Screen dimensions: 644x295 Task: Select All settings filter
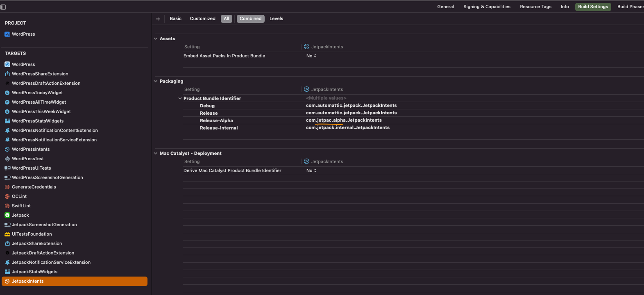(x=227, y=18)
